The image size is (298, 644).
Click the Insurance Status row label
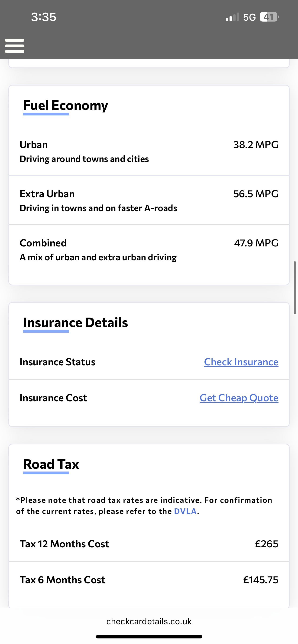pyautogui.click(x=58, y=362)
